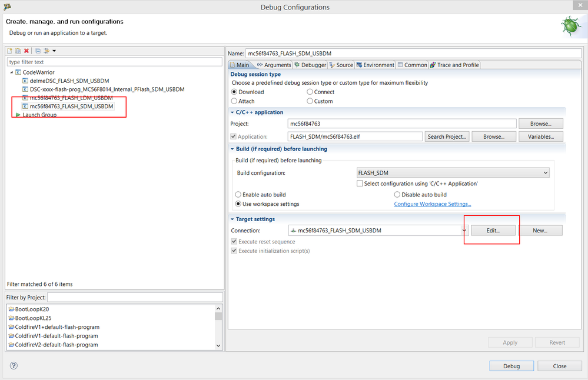This screenshot has width=588, height=380.
Task: Click the connection icon in Connection combo
Action: [x=293, y=231]
